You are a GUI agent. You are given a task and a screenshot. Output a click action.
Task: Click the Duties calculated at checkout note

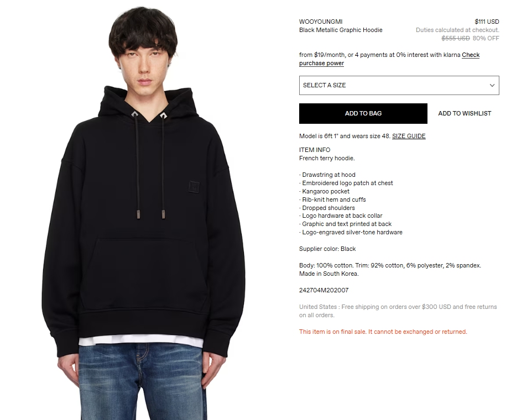pos(457,30)
